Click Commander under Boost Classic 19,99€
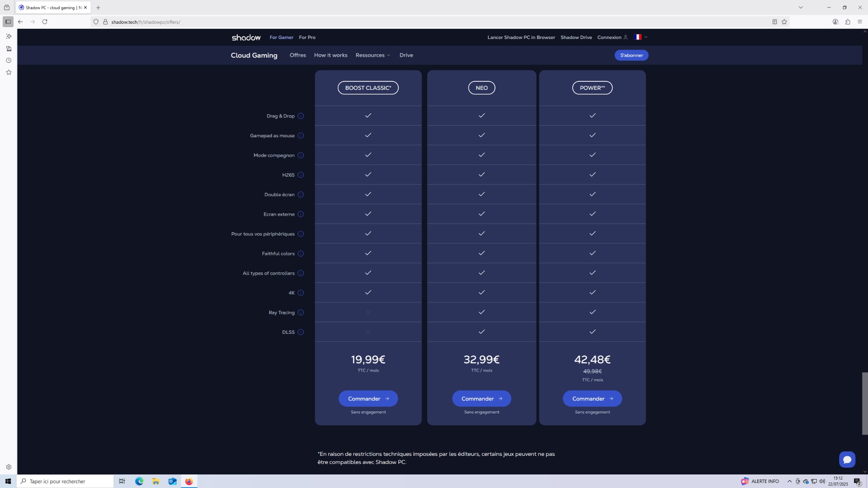Viewport: 868px width, 488px height. pyautogui.click(x=368, y=399)
